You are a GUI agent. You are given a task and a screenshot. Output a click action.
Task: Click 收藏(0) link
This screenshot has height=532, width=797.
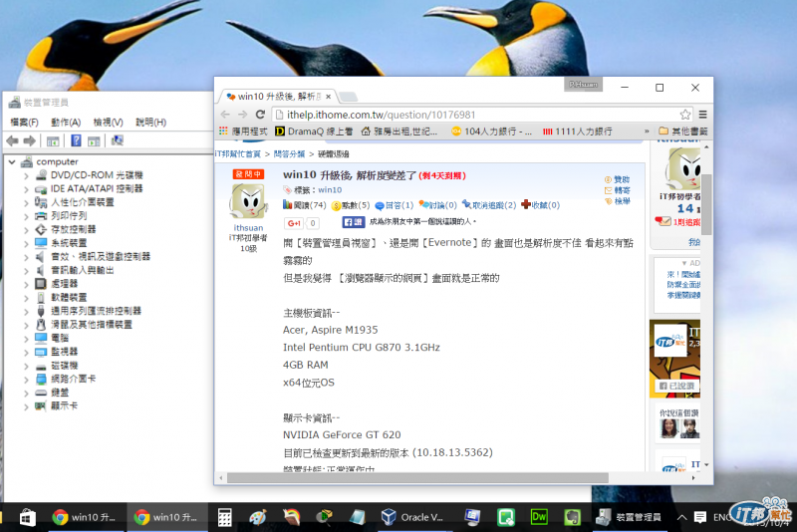tap(541, 205)
